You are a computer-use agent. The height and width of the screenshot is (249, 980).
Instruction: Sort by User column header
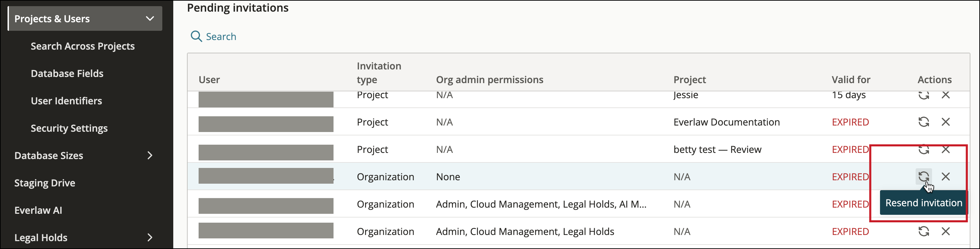coord(209,79)
